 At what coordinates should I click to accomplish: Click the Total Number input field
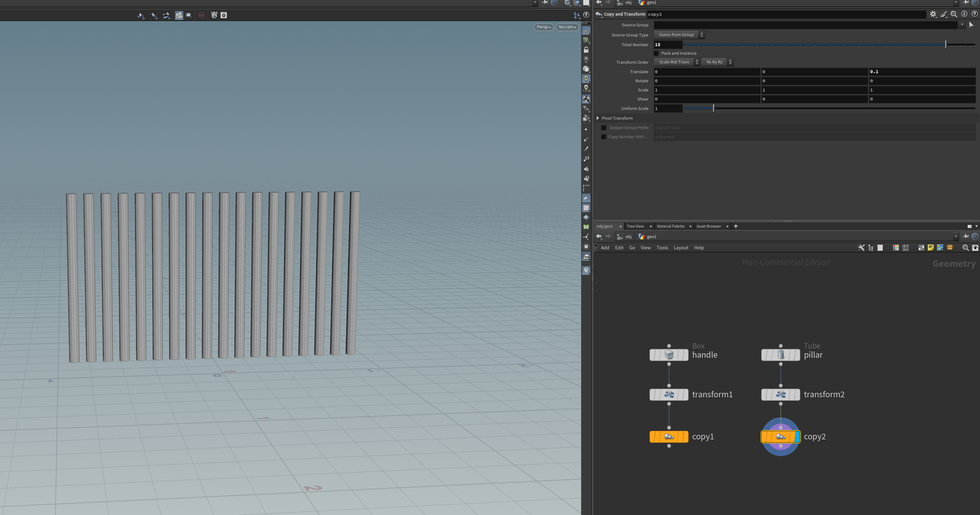[668, 45]
